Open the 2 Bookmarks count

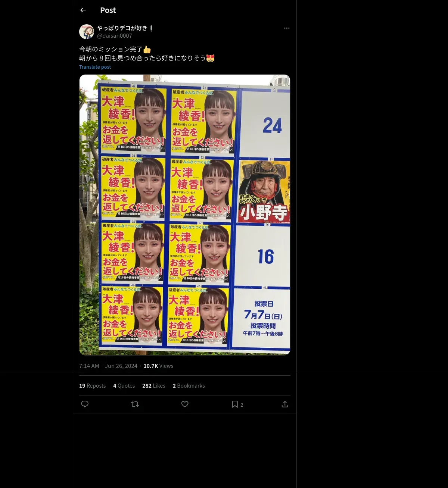[189, 385]
